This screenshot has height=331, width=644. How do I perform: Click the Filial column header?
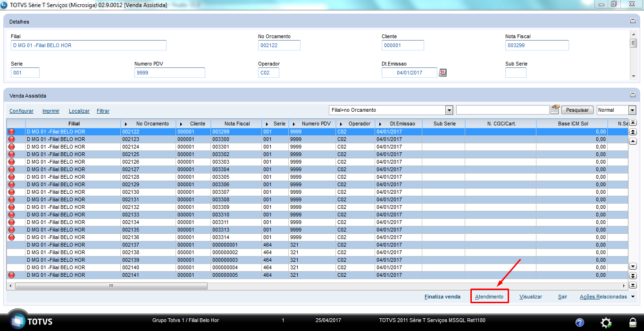click(x=73, y=124)
